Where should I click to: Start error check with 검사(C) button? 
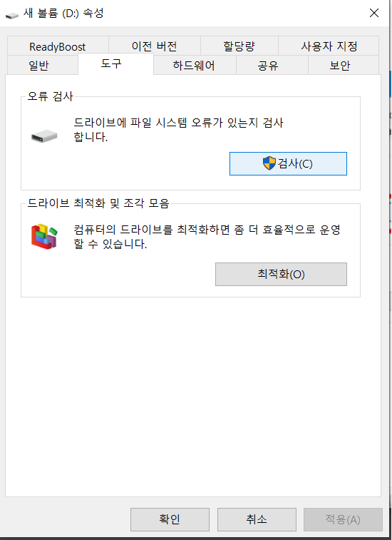click(x=288, y=163)
